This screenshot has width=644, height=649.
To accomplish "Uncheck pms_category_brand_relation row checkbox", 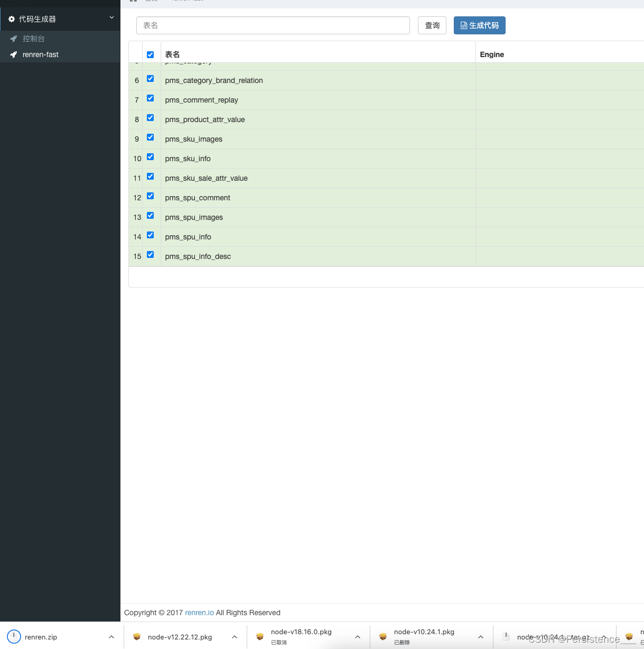I will [150, 79].
